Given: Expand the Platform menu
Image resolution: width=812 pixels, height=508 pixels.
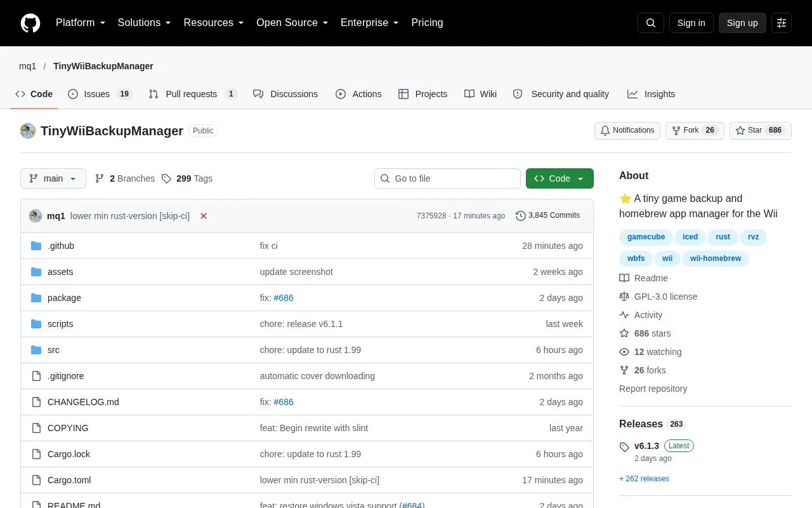Looking at the screenshot, I should (x=81, y=23).
